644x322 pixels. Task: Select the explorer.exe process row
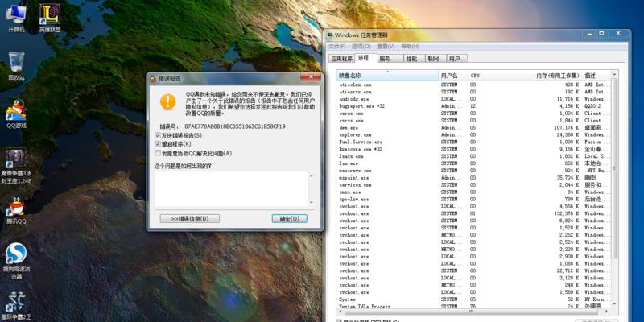pos(473,134)
